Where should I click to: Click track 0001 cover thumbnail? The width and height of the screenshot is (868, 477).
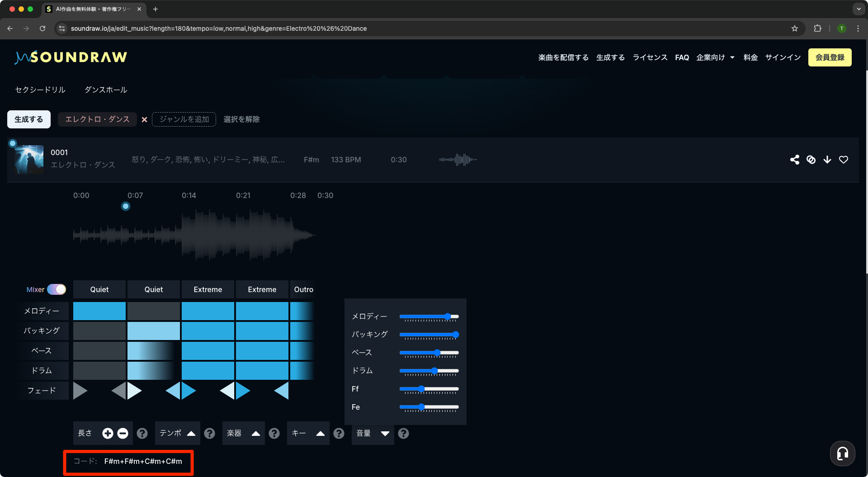(x=29, y=160)
